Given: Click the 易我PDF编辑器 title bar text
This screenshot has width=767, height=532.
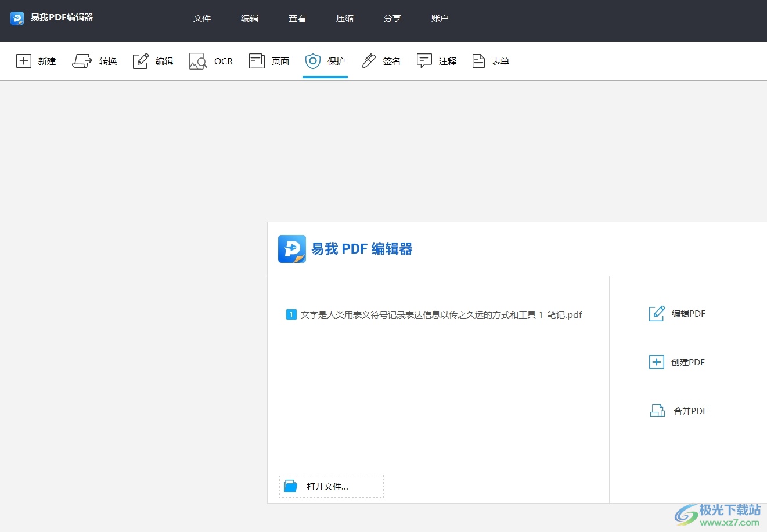Looking at the screenshot, I should click(x=62, y=17).
